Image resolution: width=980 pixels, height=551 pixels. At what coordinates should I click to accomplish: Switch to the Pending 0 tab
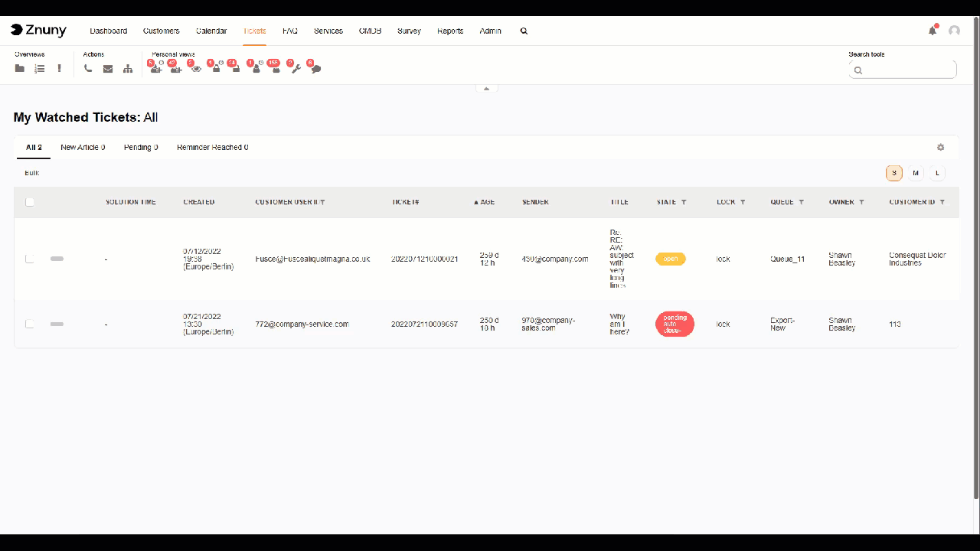(141, 147)
